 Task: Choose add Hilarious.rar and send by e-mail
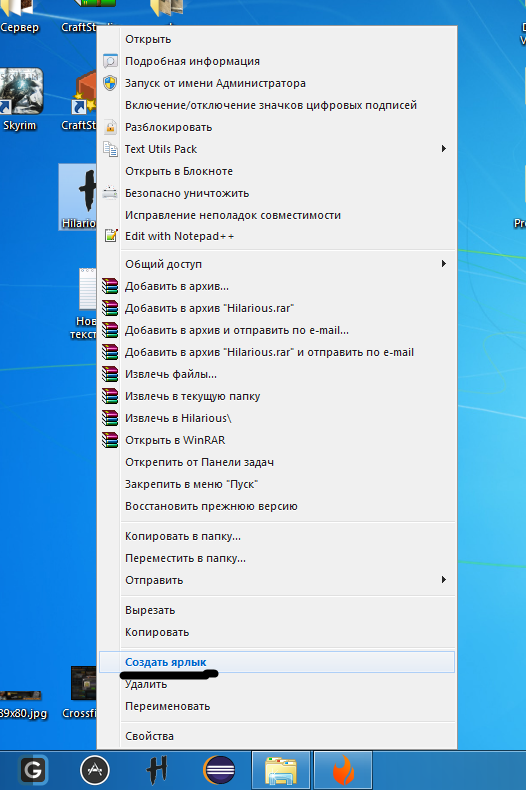click(277, 352)
